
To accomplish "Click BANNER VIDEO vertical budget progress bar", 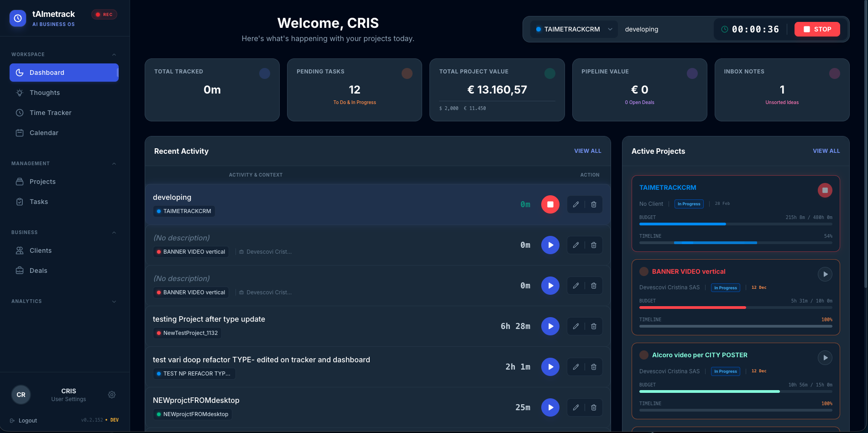I will pyautogui.click(x=736, y=308).
